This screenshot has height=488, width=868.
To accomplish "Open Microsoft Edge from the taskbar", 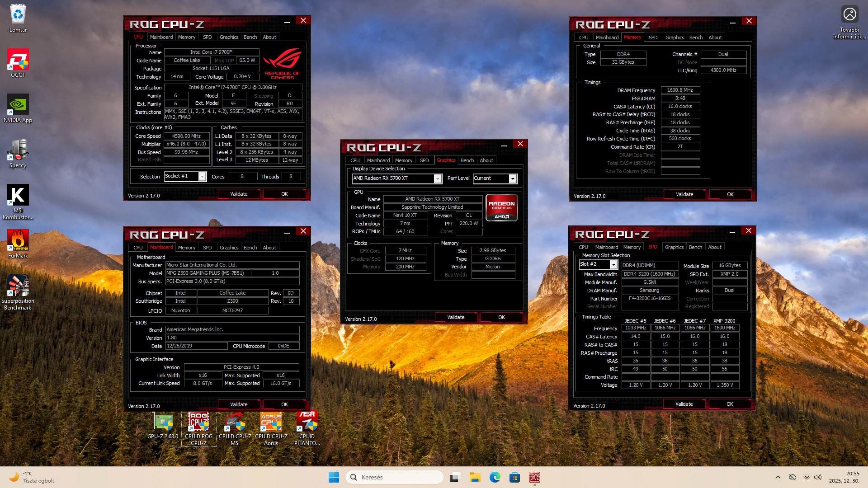I will pos(495,477).
